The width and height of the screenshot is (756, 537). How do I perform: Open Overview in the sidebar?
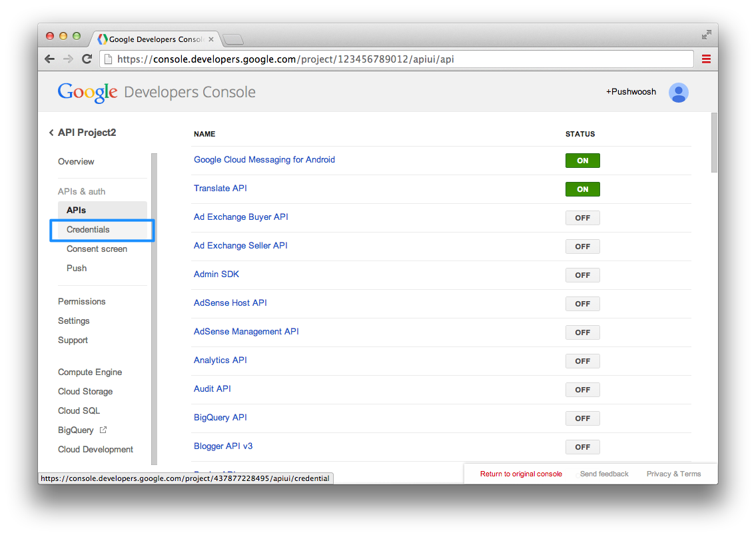tap(76, 162)
